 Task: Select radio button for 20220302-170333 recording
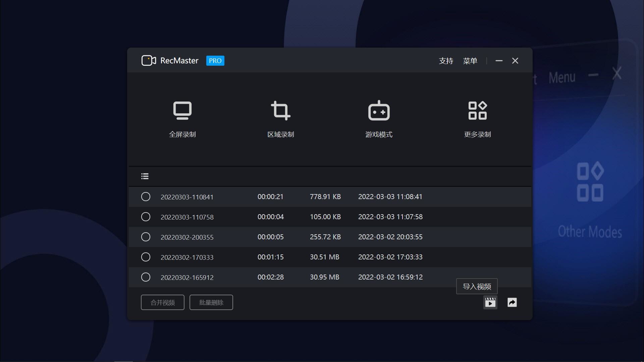tap(146, 257)
